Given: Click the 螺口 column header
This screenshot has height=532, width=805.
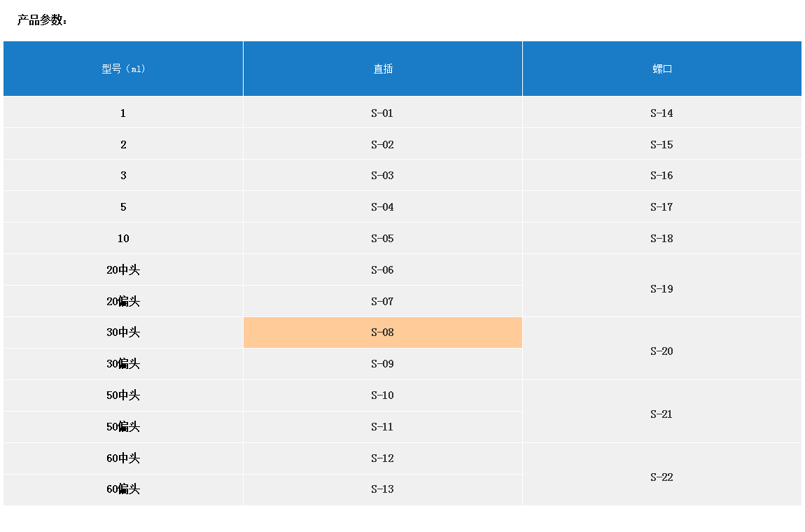Looking at the screenshot, I should tap(661, 69).
